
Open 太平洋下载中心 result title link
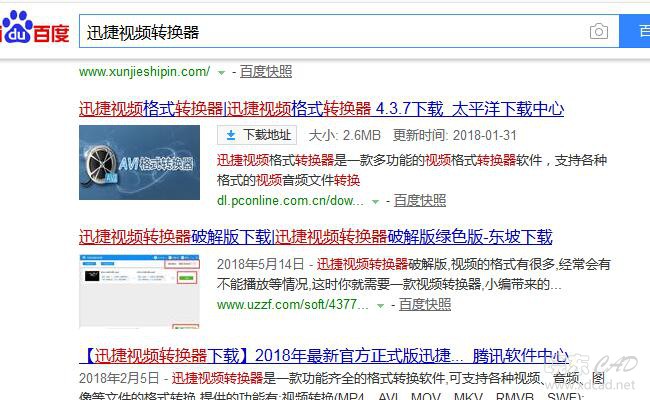click(321, 109)
